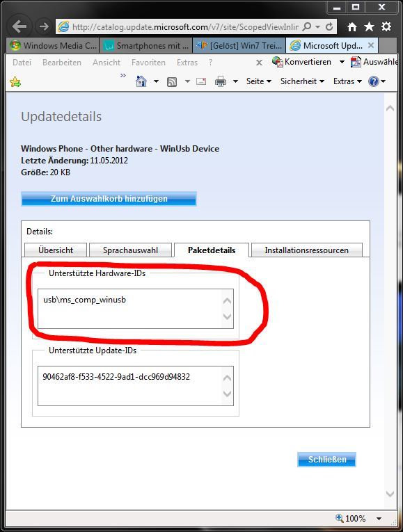Switch to the Installationsressourcen tab
The image size is (403, 532).
(x=306, y=250)
